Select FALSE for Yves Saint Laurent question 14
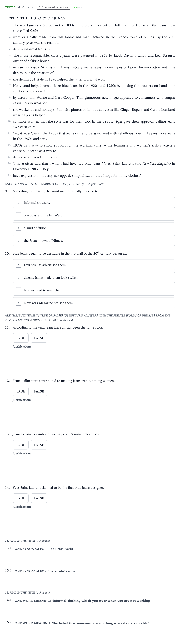Viewport: 180px width, 644px height. click(39, 498)
